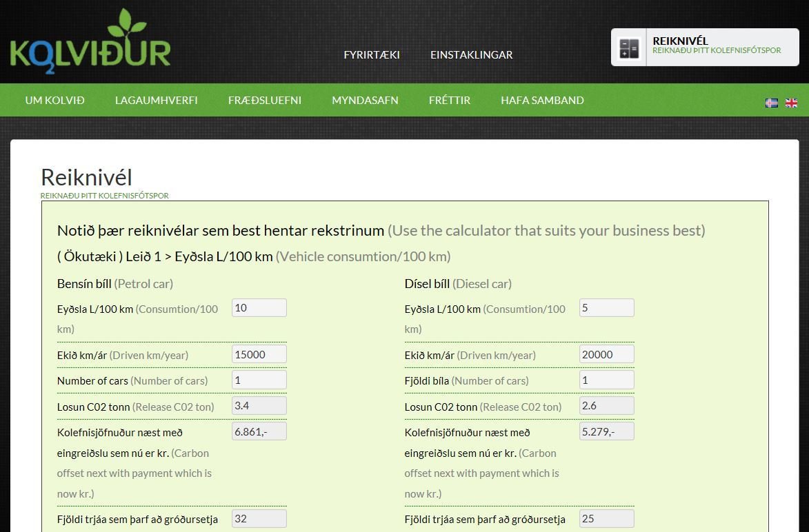Open the Einstaklingar menu item
This screenshot has height=532, width=809.
click(x=471, y=54)
